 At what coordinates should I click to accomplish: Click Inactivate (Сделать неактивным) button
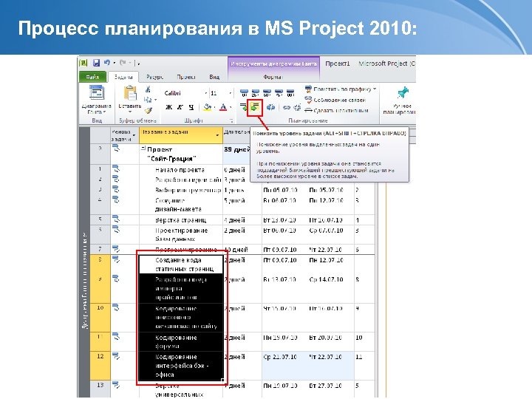(336, 111)
